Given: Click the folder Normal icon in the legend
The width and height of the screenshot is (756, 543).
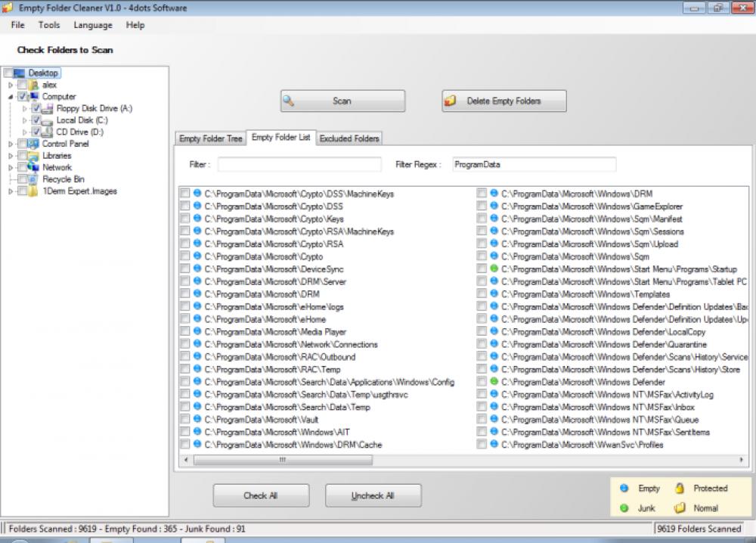Looking at the screenshot, I should tap(680, 507).
